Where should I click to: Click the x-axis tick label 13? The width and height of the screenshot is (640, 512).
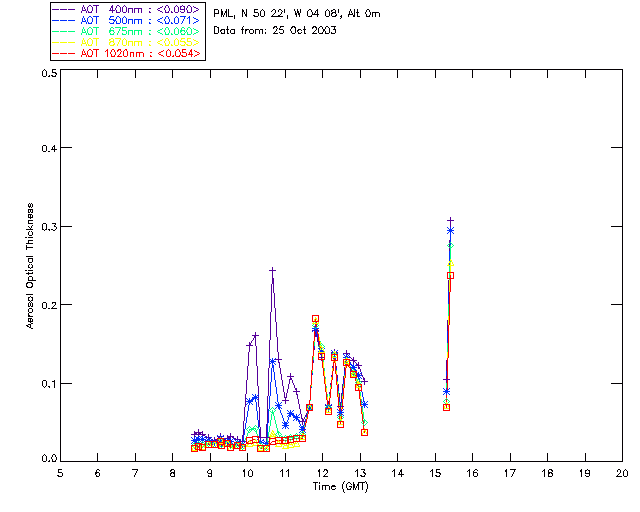click(360, 473)
